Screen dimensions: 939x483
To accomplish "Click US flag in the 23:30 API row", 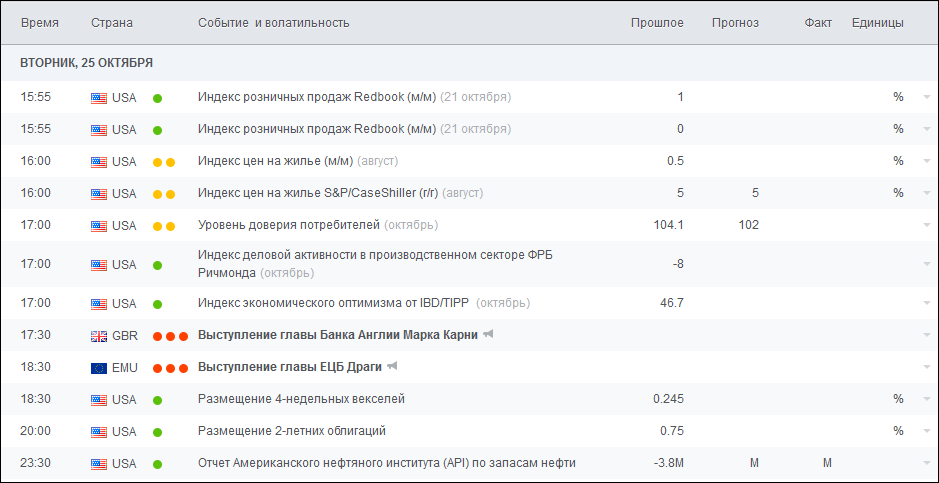I will pyautogui.click(x=98, y=463).
